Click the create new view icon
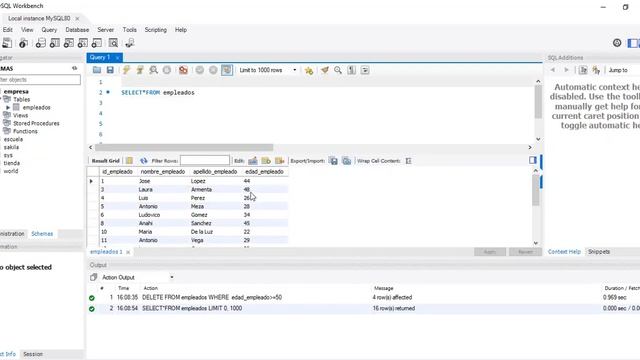Image resolution: width=640 pixels, height=360 pixels. (69, 43)
